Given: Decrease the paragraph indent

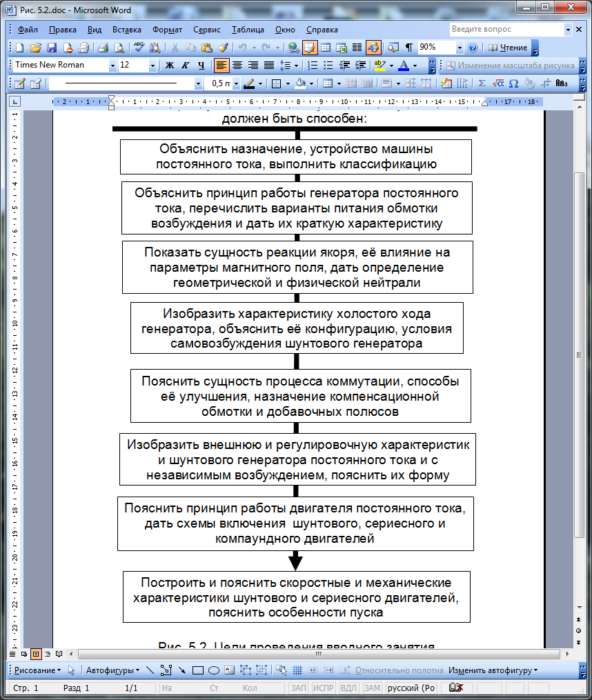Looking at the screenshot, I should coord(344,66).
